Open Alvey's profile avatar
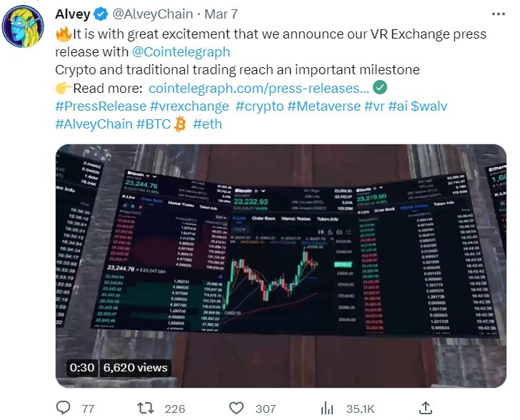Viewport: 520px width, 420px height. (x=23, y=26)
